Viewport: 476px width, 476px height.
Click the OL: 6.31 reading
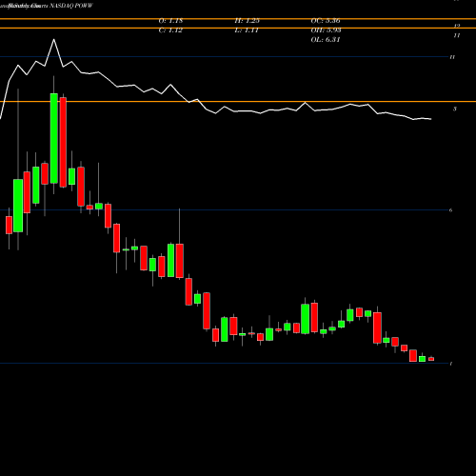coord(326,40)
